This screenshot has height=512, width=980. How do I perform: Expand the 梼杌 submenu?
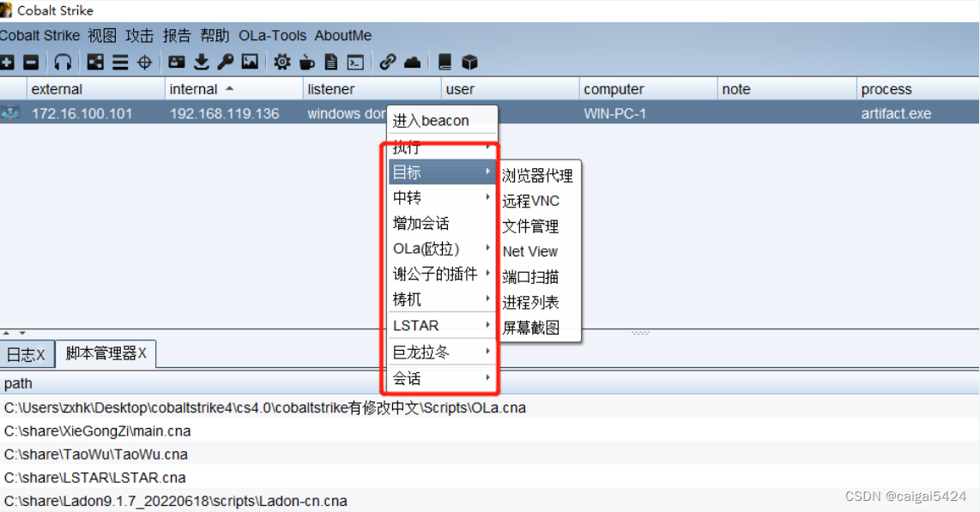443,299
